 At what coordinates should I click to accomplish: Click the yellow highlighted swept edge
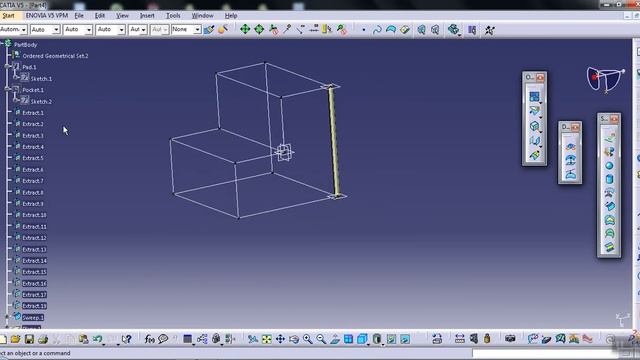[334, 141]
